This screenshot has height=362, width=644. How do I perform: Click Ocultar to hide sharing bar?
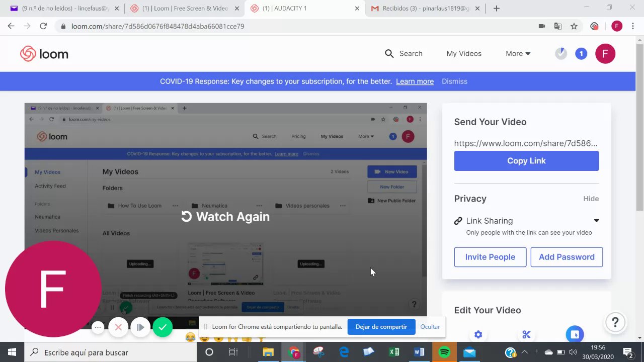(x=430, y=327)
